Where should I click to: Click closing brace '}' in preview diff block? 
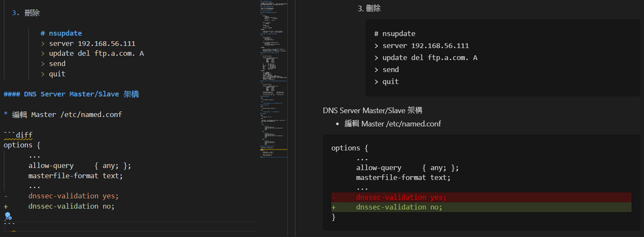(333, 217)
